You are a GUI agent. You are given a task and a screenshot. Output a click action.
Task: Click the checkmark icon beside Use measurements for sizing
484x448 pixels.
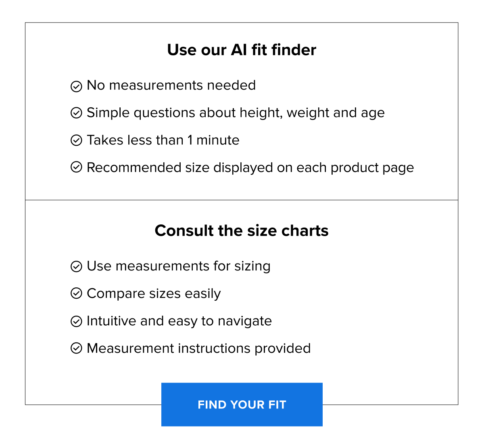pos(77,267)
